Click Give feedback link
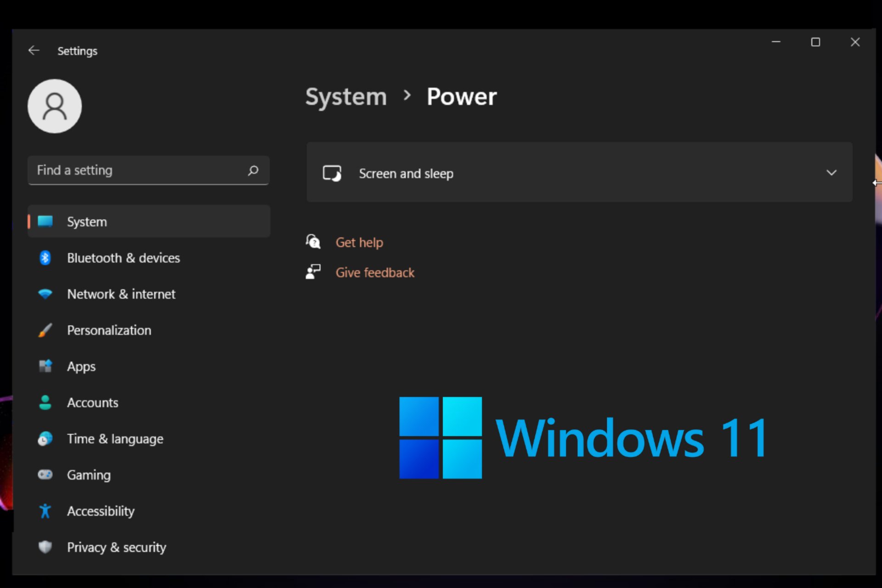 [375, 272]
